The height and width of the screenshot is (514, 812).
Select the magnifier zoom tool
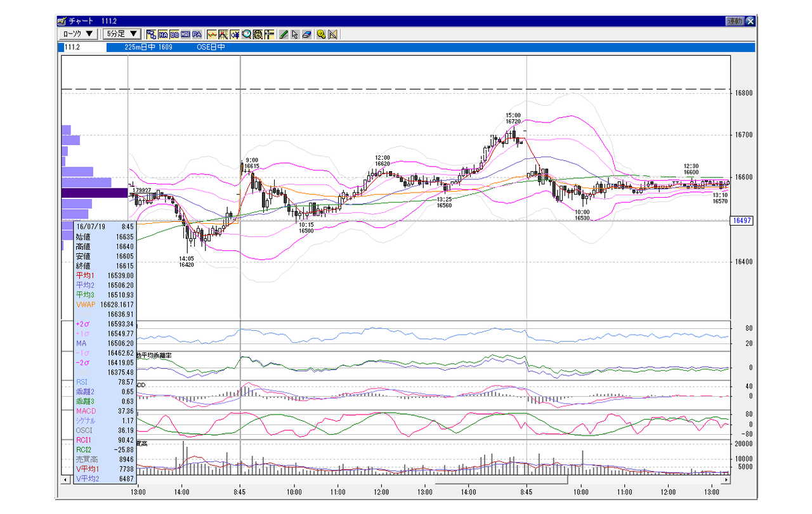(246, 34)
